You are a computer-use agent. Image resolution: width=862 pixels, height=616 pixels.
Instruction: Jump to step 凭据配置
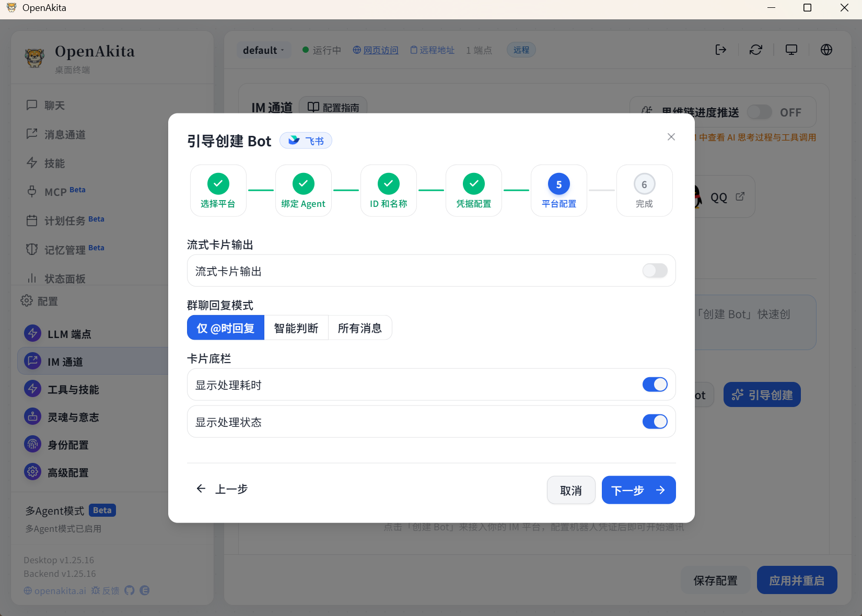[x=474, y=190]
